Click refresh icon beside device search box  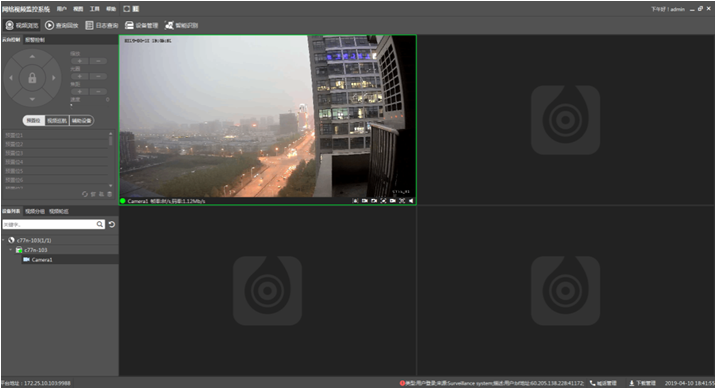tap(112, 225)
